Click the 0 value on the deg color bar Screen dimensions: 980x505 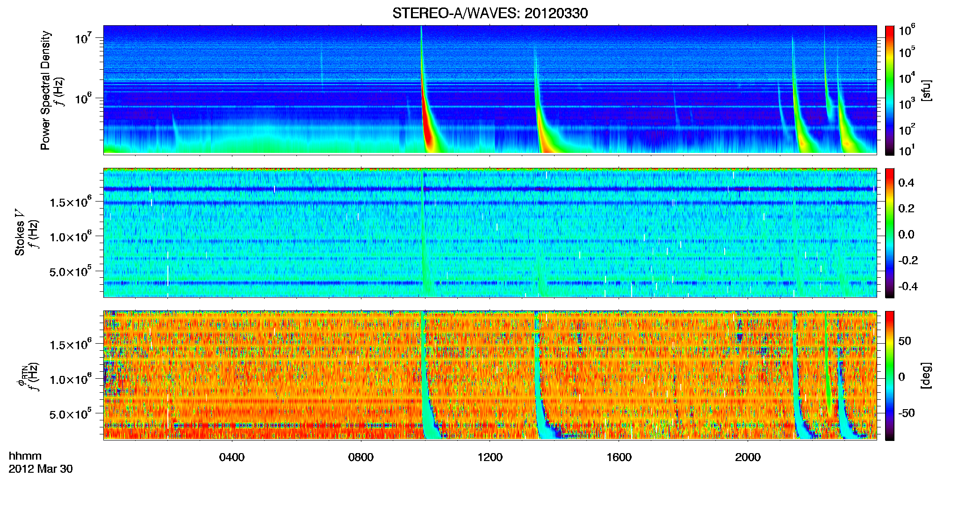(901, 377)
